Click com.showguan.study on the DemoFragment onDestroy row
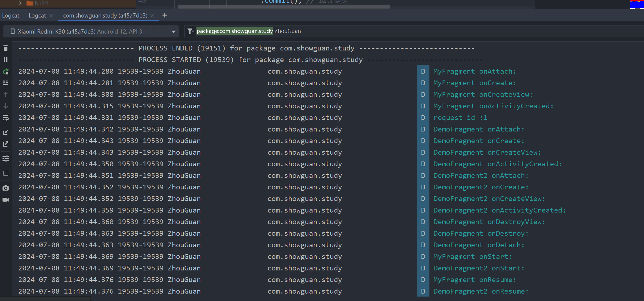 pyautogui.click(x=305, y=233)
